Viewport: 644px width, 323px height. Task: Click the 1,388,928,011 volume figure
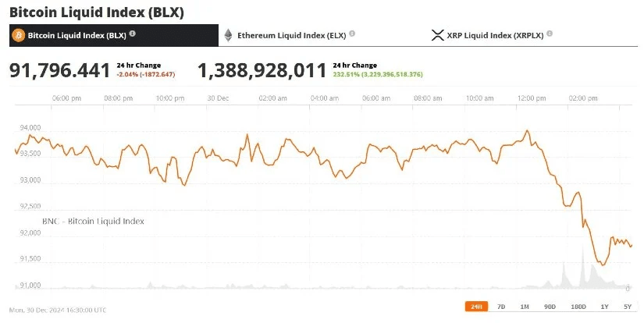(x=262, y=71)
